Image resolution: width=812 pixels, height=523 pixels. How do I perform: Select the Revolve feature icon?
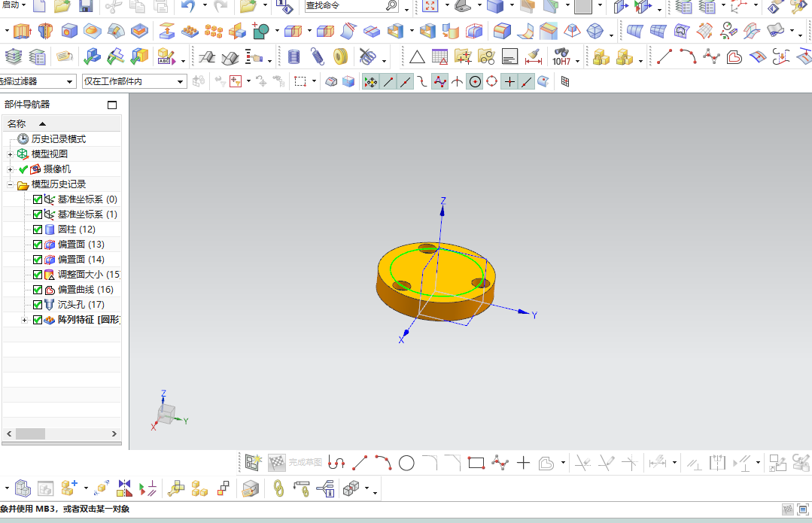click(46, 31)
